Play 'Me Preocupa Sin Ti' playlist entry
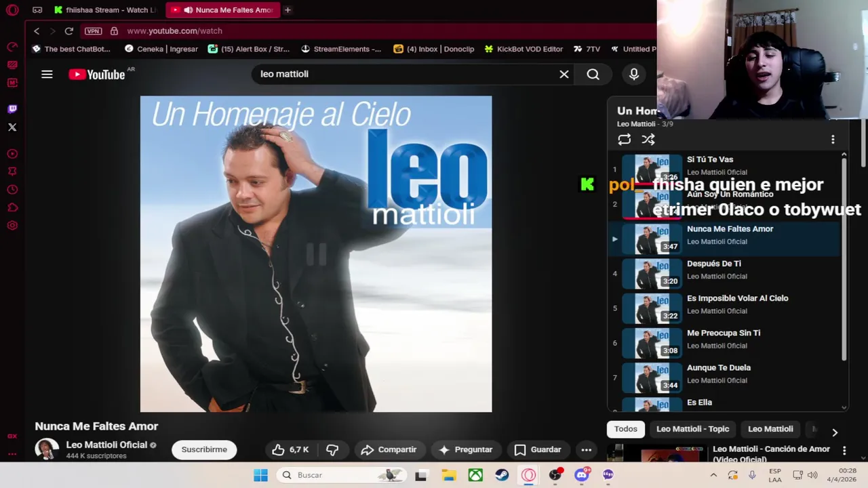 coord(724,343)
